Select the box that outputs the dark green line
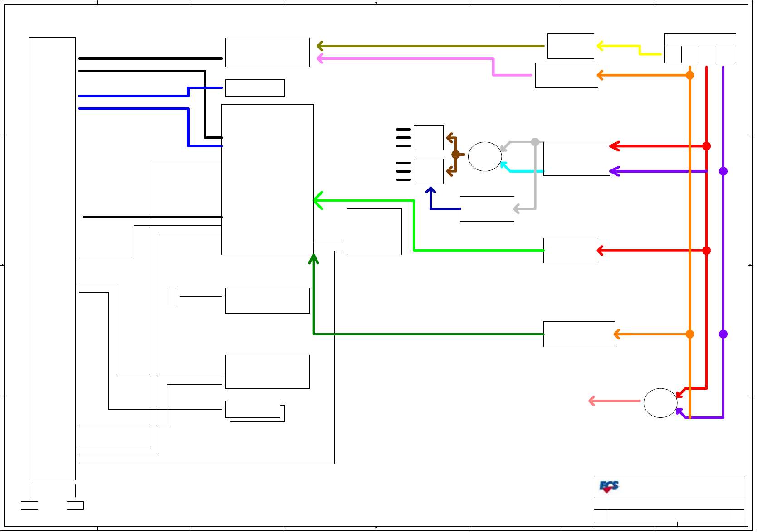Viewport: 757px width, 532px height. pos(579,334)
